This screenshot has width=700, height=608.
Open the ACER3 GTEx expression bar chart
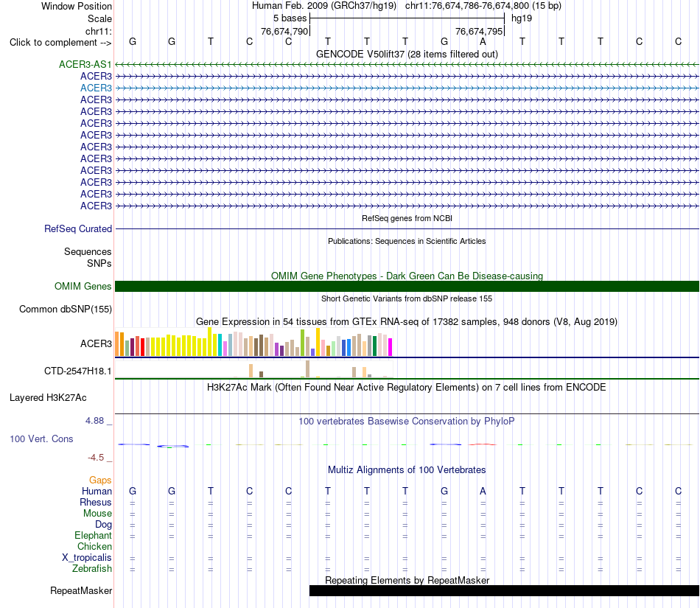pyautogui.click(x=253, y=342)
